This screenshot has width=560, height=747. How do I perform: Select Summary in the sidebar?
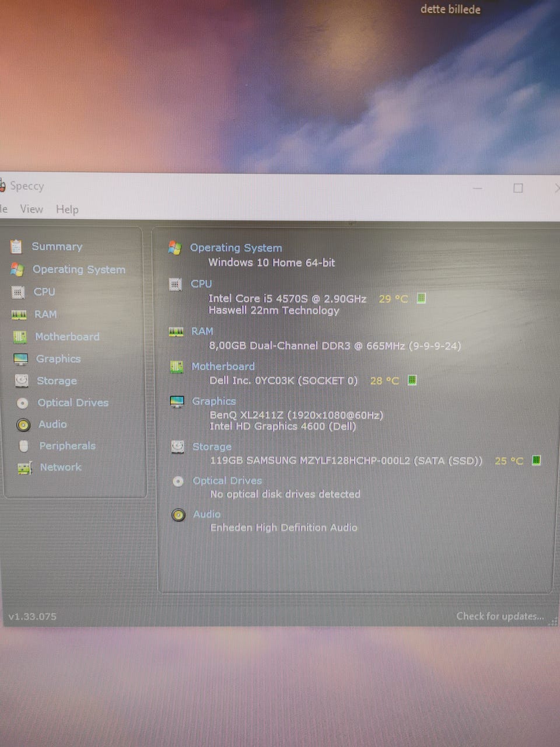pos(57,246)
